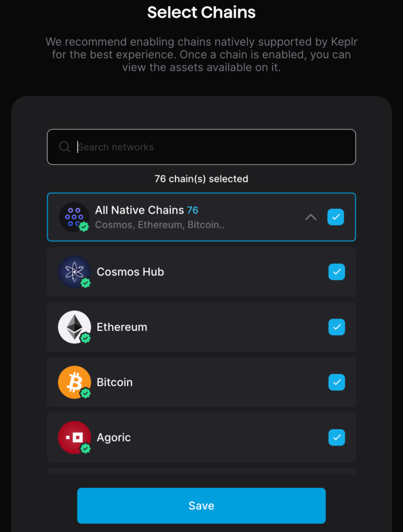Uncheck the Bitcoin checkbox

[x=337, y=382]
